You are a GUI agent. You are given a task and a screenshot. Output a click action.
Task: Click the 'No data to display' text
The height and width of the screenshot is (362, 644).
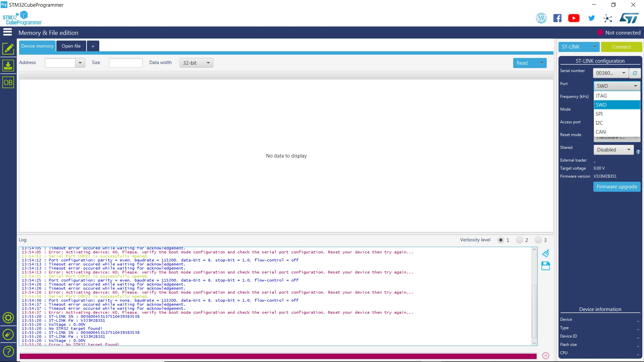[286, 156]
